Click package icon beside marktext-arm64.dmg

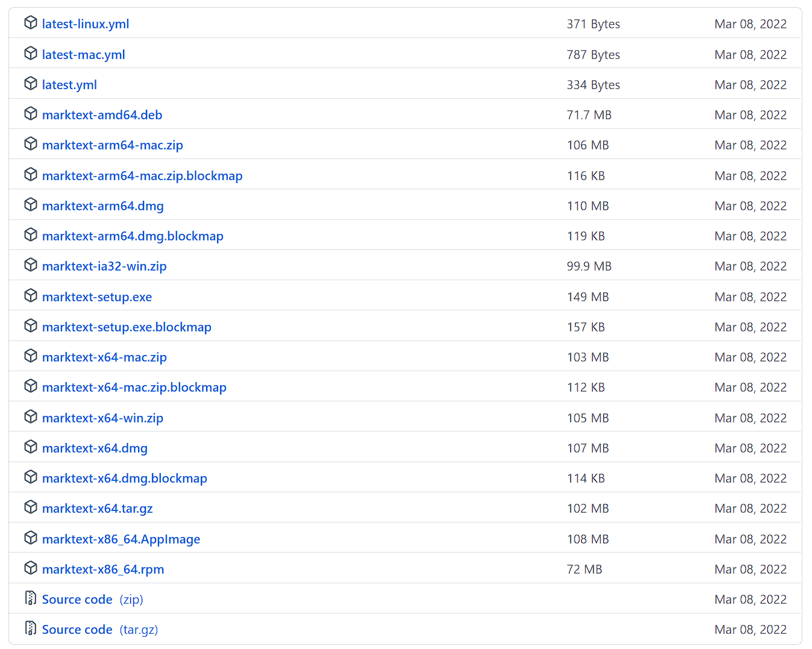pyautogui.click(x=31, y=204)
